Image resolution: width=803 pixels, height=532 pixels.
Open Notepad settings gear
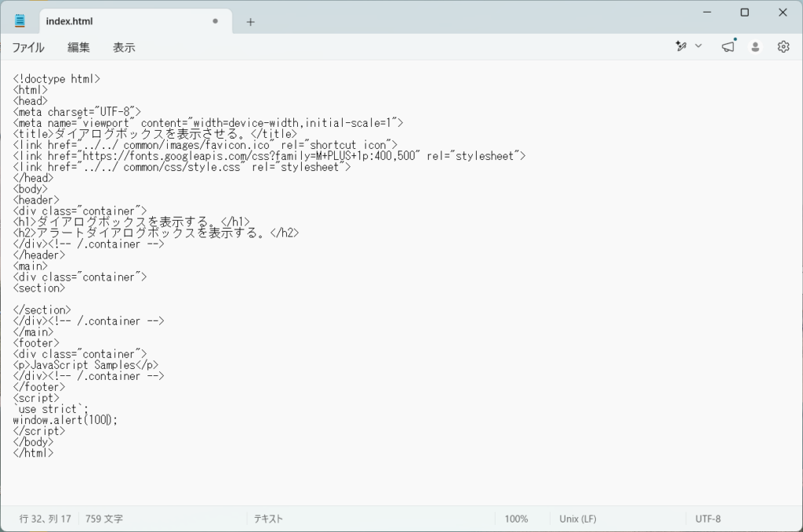pyautogui.click(x=783, y=47)
